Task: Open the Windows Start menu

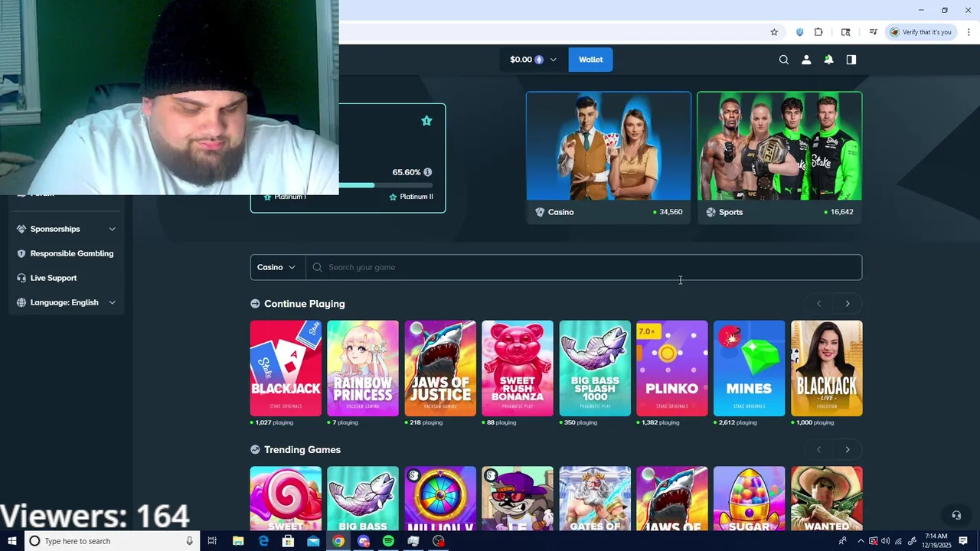Action: click(12, 541)
